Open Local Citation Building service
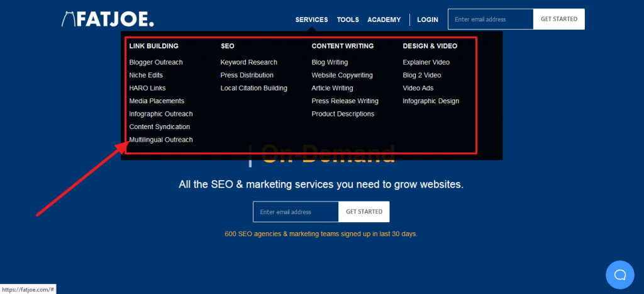 254,88
